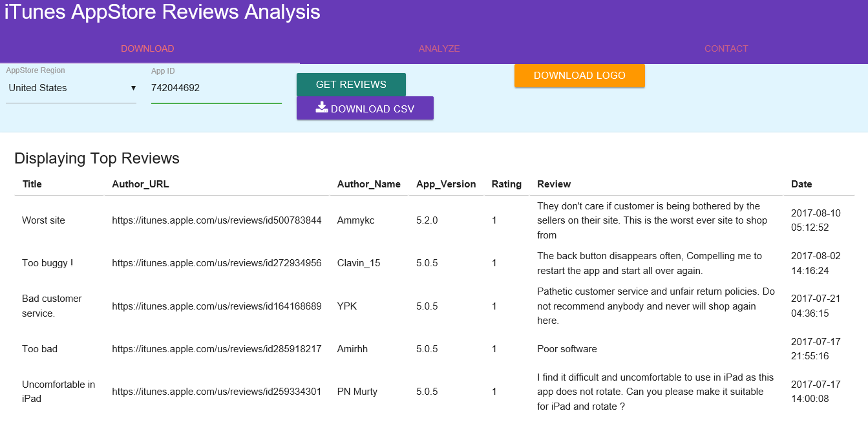This screenshot has height=422, width=868.
Task: Click the date 2017-07-17 14:00:08
Action: (816, 392)
